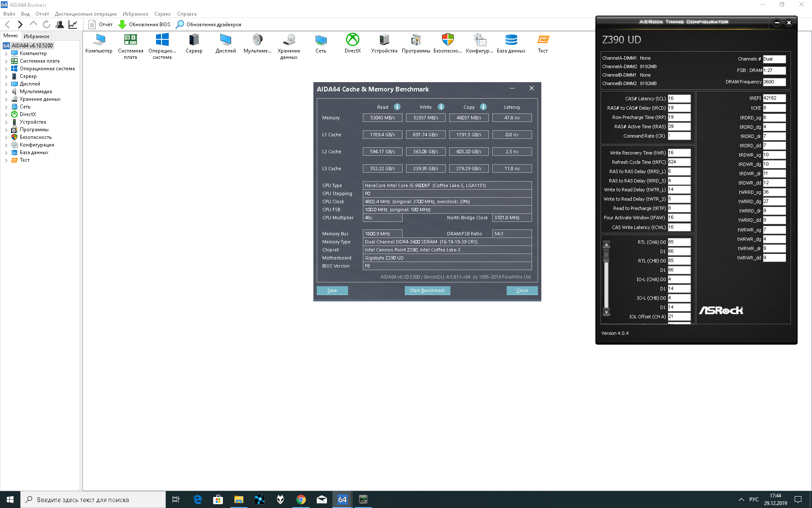Expand the Системная плата tree node
The image size is (812, 508).
tap(6, 61)
